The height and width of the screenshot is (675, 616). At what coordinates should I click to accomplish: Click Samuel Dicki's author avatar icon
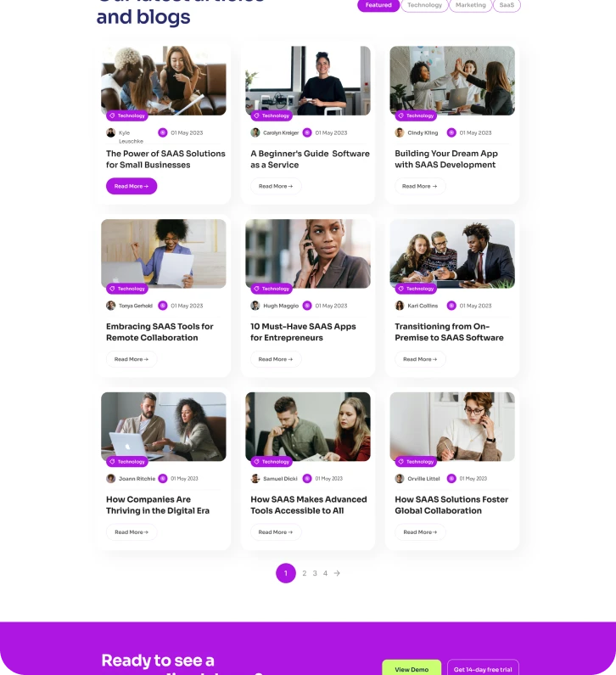click(255, 479)
